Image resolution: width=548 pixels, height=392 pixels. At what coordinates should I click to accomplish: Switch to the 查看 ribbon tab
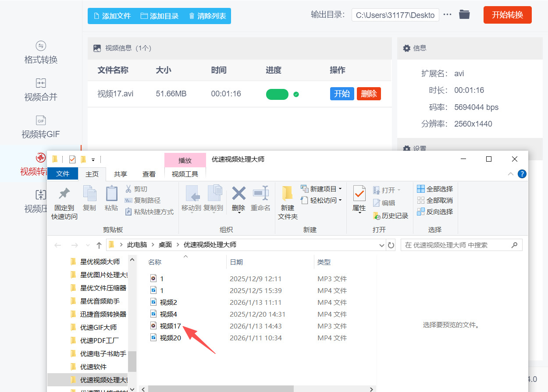pyautogui.click(x=149, y=173)
